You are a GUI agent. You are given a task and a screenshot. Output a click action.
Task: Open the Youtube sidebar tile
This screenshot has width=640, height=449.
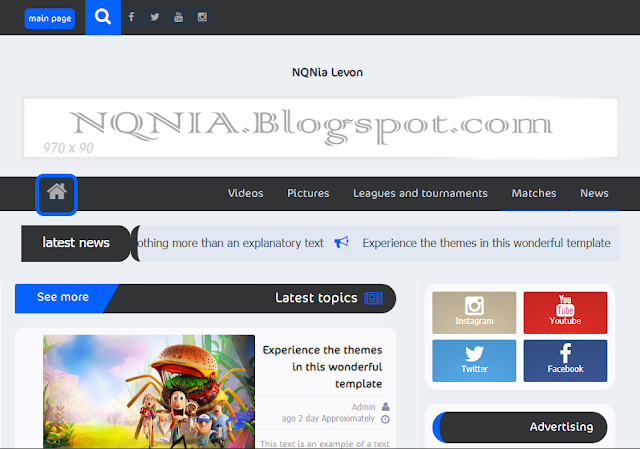(x=565, y=313)
